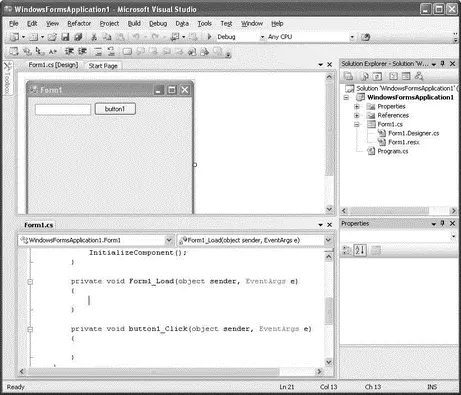Image resolution: width=461 pixels, height=395 pixels.
Task: Collapse the Form1_Load method outline
Action: coord(30,282)
